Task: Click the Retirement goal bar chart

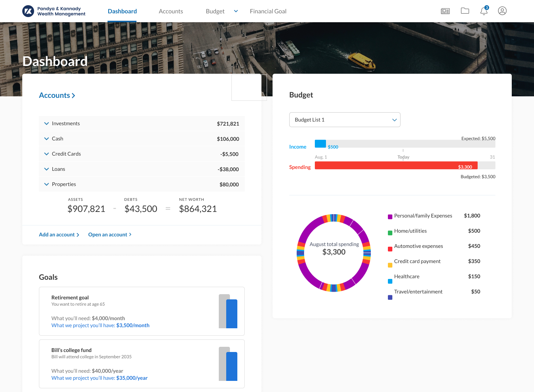Action: 228,311
